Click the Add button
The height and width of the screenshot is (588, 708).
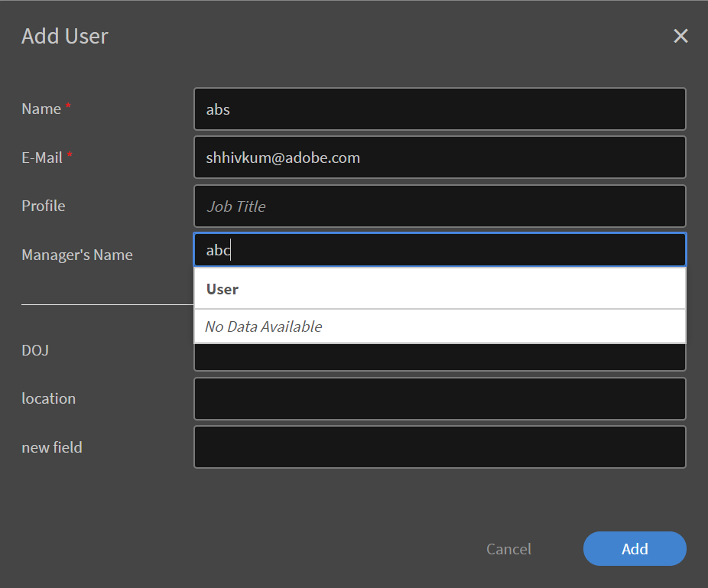click(x=635, y=549)
